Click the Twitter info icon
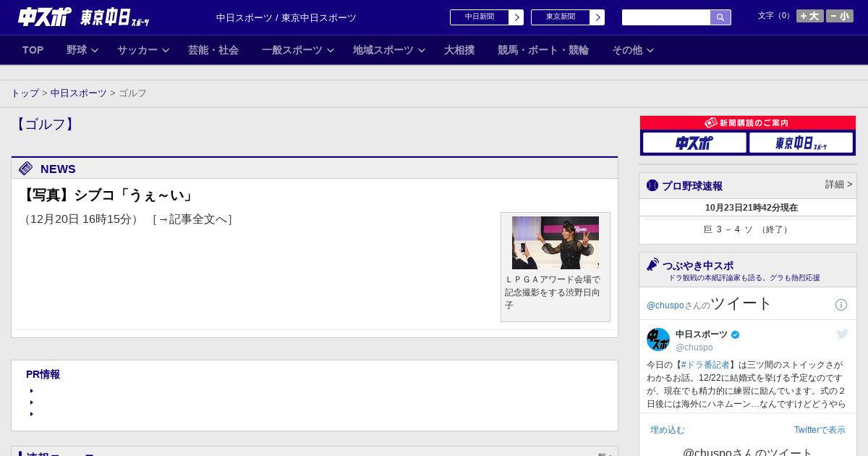Image resolution: width=868 pixels, height=456 pixels. point(841,305)
